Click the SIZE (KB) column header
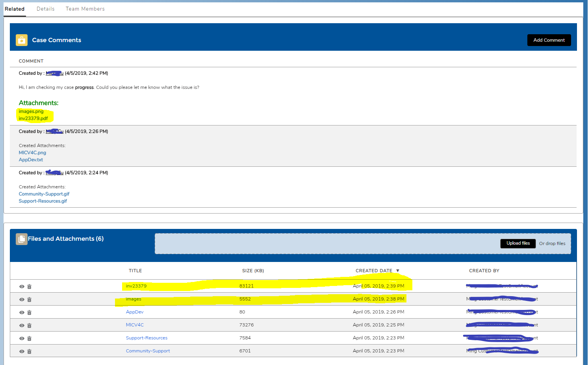588x365 pixels. tap(253, 271)
